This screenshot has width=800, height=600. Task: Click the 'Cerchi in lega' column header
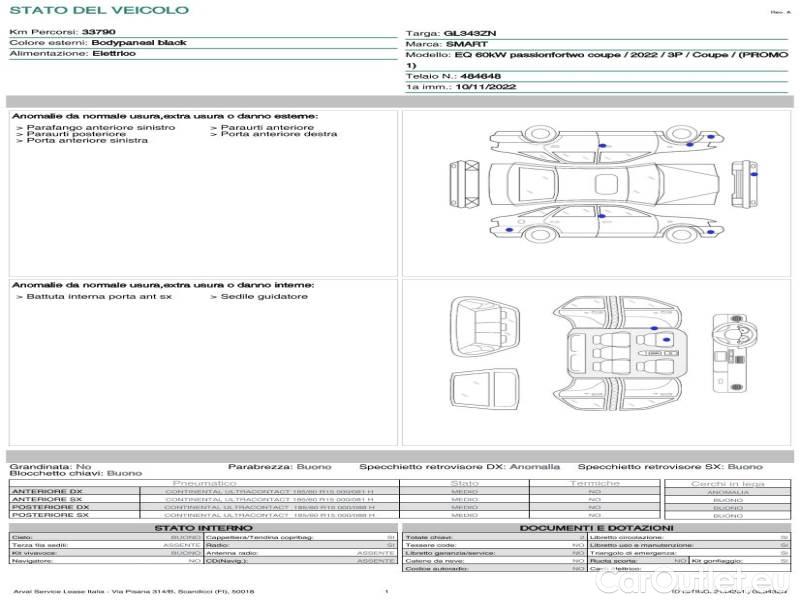coord(727,483)
